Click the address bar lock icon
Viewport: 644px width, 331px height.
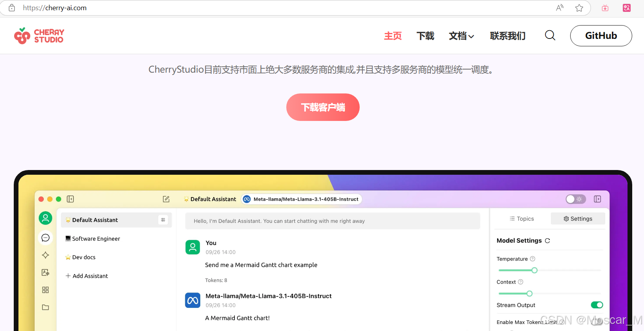coord(12,8)
